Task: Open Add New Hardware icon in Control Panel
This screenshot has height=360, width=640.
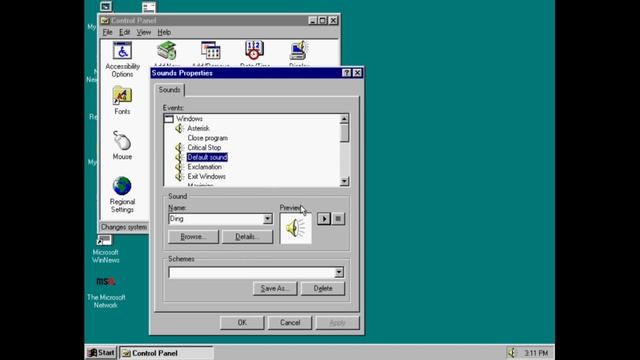Action: pos(167,50)
